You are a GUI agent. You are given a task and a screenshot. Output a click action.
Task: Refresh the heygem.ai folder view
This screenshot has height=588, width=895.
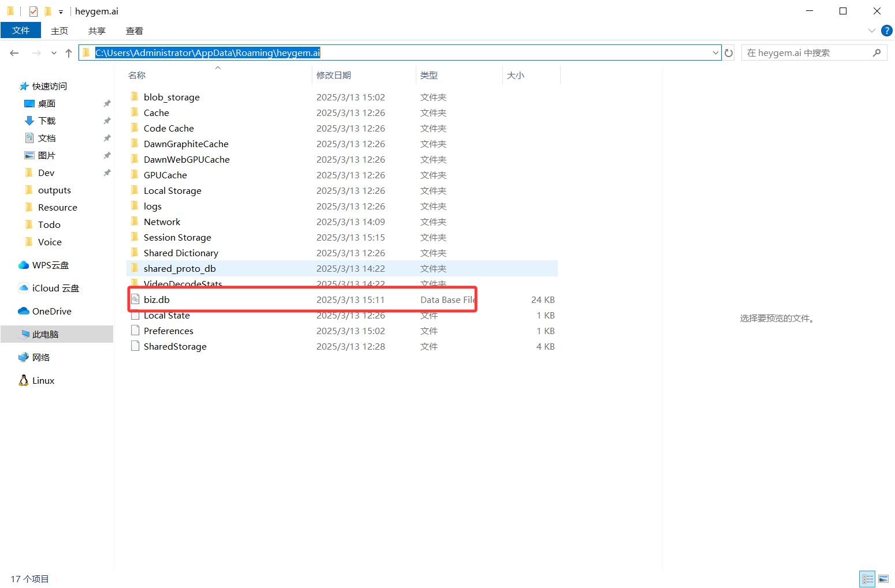(729, 53)
